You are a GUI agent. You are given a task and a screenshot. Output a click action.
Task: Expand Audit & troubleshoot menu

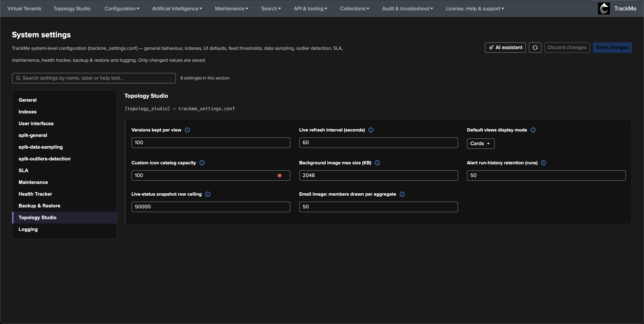pos(408,9)
